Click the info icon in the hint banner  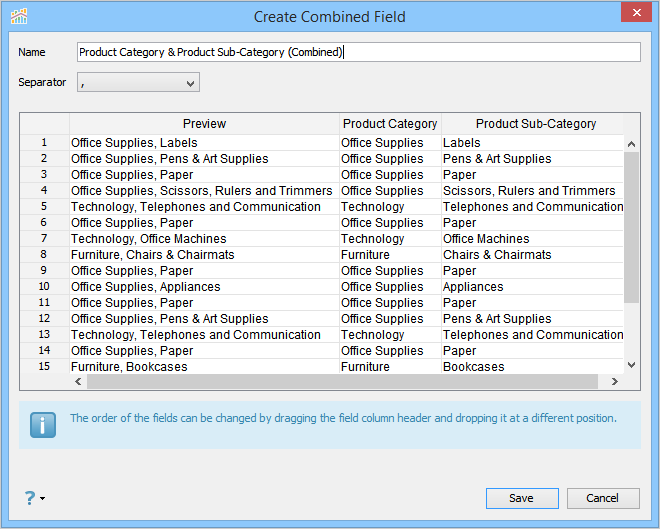point(43,424)
